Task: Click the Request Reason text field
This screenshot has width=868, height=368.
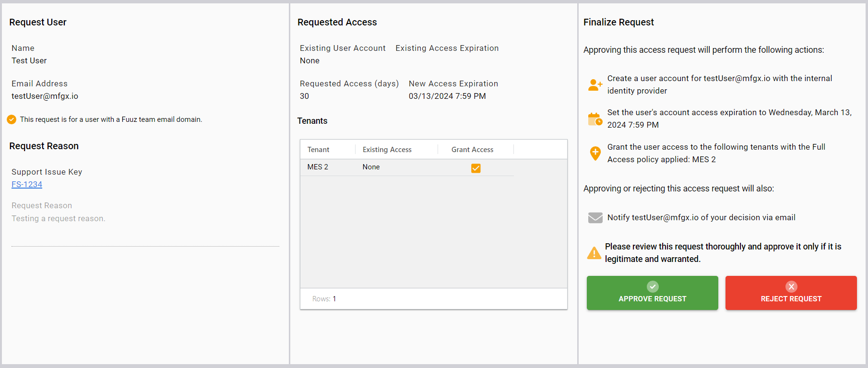Action: pyautogui.click(x=145, y=224)
